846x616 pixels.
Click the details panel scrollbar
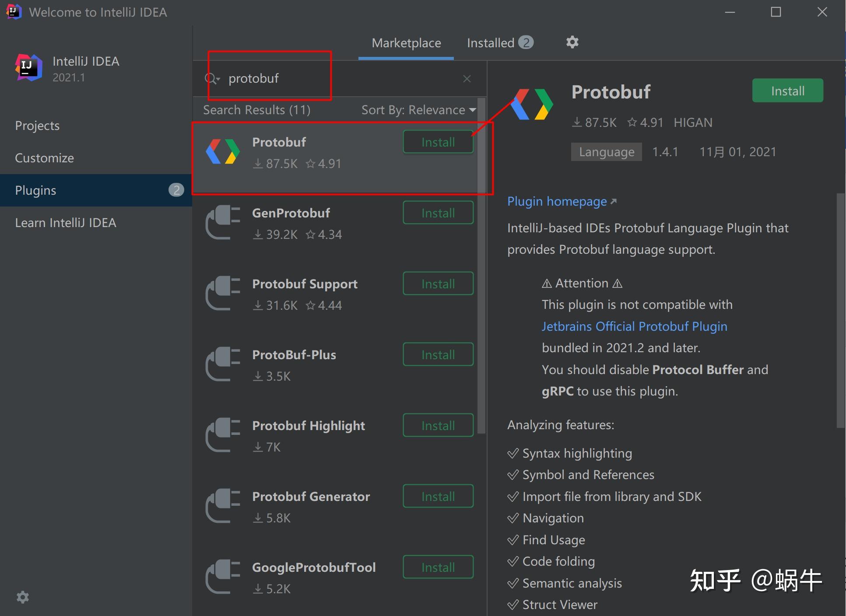(x=841, y=311)
